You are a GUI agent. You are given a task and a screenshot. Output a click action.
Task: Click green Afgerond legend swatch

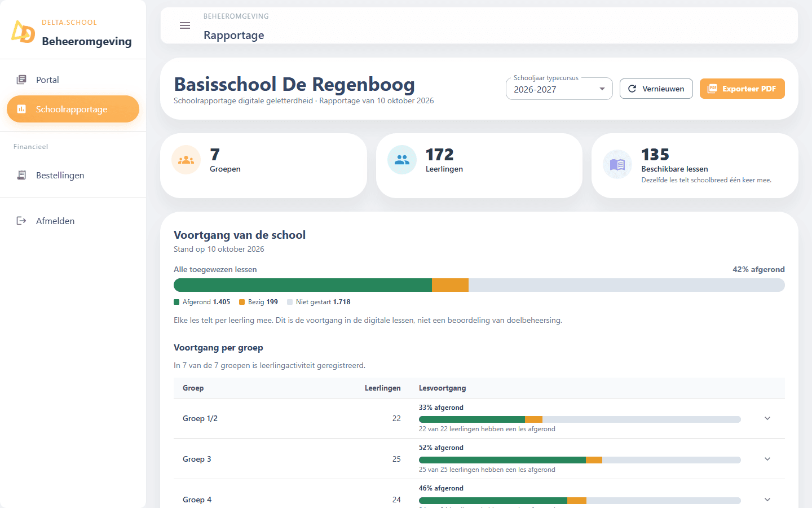(x=176, y=302)
